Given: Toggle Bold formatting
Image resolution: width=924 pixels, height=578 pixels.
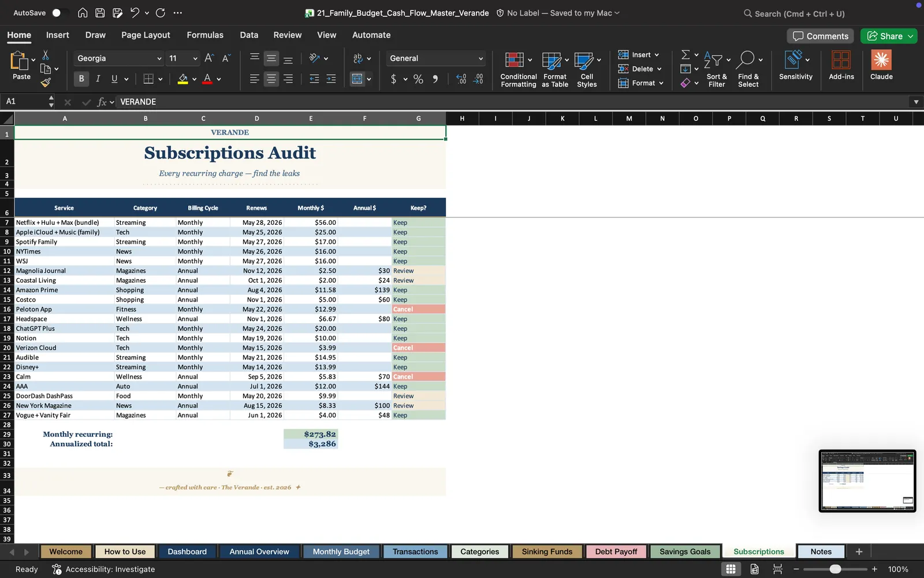Looking at the screenshot, I should [81, 79].
